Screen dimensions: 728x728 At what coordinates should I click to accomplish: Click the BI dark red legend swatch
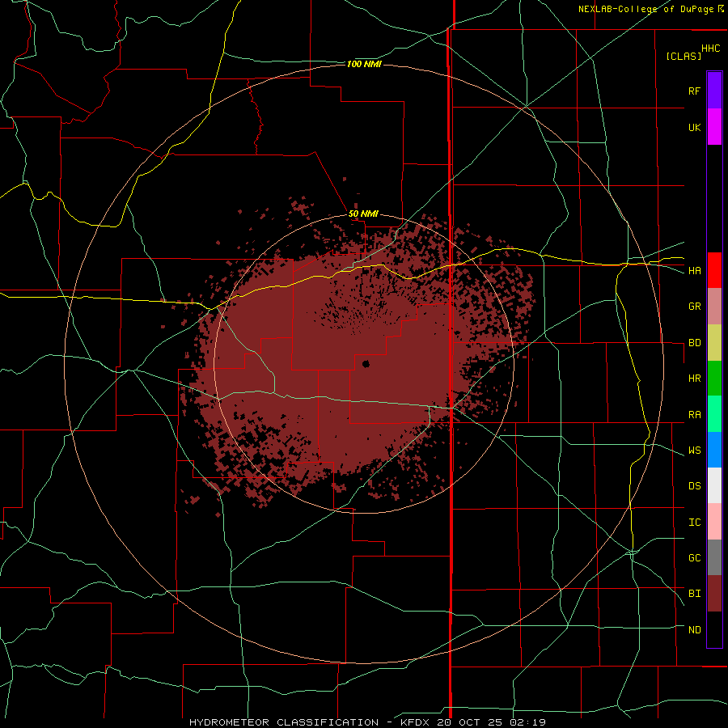pyautogui.click(x=714, y=594)
